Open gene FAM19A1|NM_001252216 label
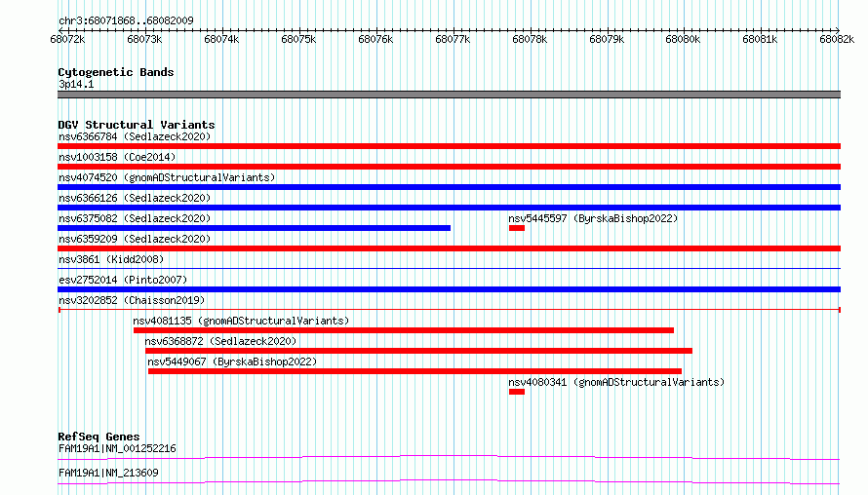Screen dimensions: 868x495 117,448
